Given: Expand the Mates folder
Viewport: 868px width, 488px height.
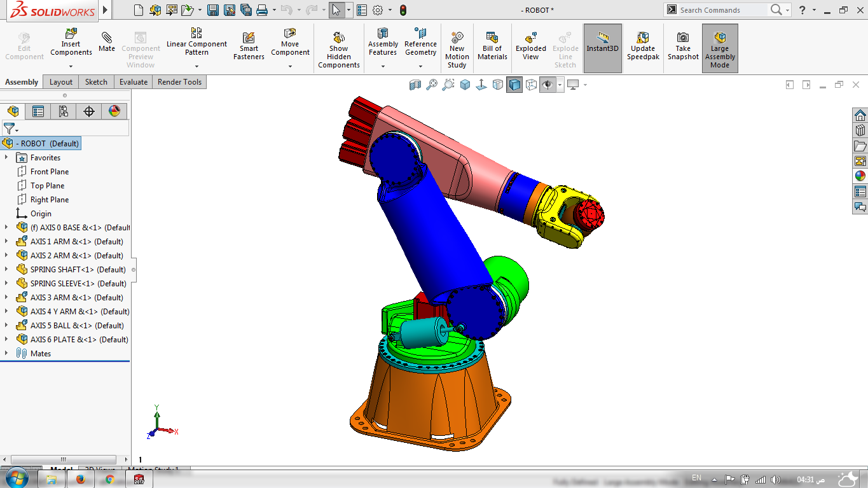Looking at the screenshot, I should pos(6,353).
